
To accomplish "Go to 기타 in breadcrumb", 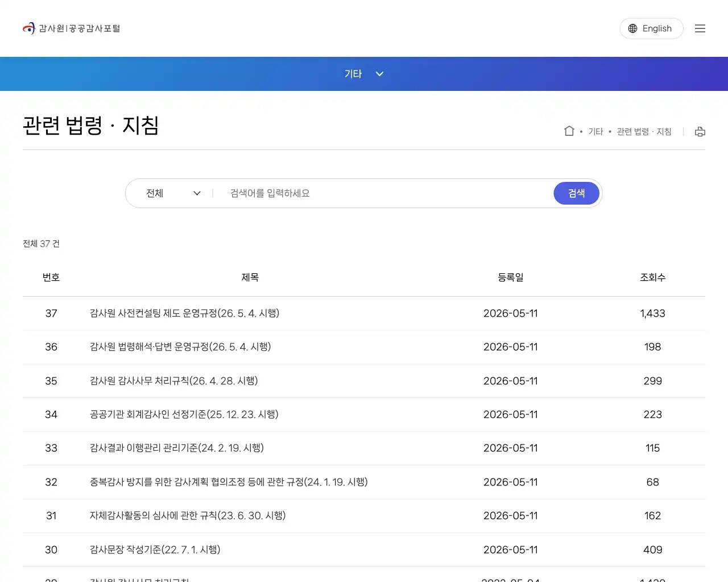I will tap(595, 132).
